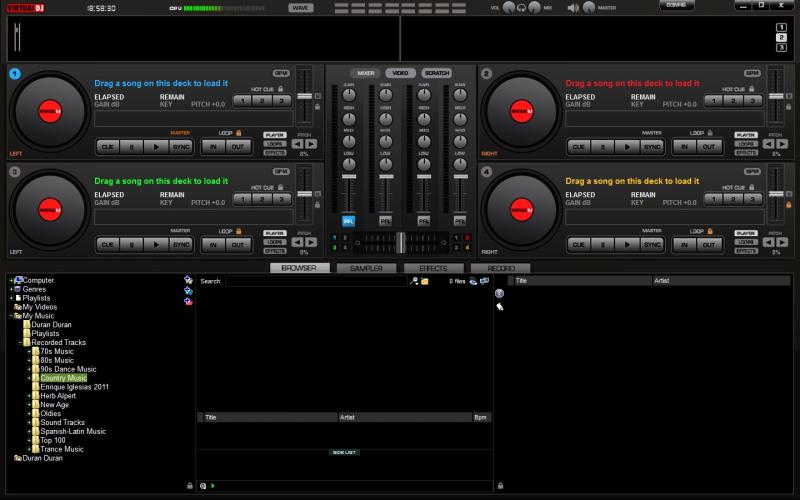This screenshot has width=800, height=500.
Task: Expand the Top 100 folder
Action: pos(29,440)
